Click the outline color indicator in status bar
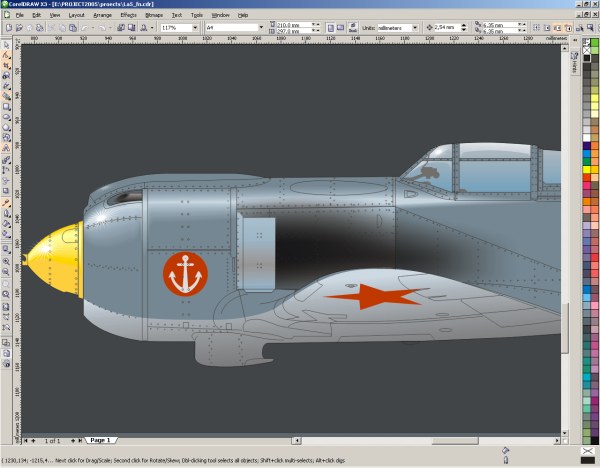Screen dimensions: 600x468 click(x=588, y=459)
